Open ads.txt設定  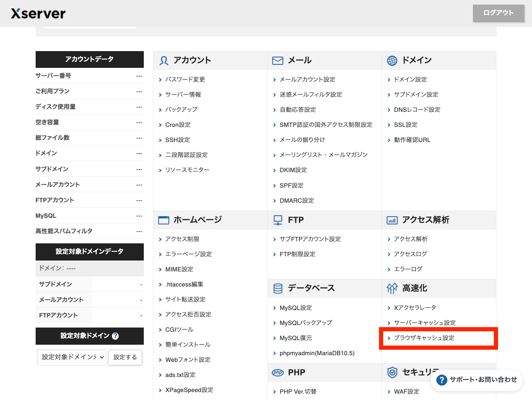point(180,375)
